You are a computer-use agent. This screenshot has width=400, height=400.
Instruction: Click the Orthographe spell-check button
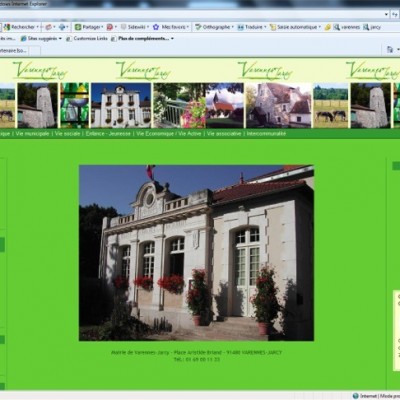pos(212,27)
